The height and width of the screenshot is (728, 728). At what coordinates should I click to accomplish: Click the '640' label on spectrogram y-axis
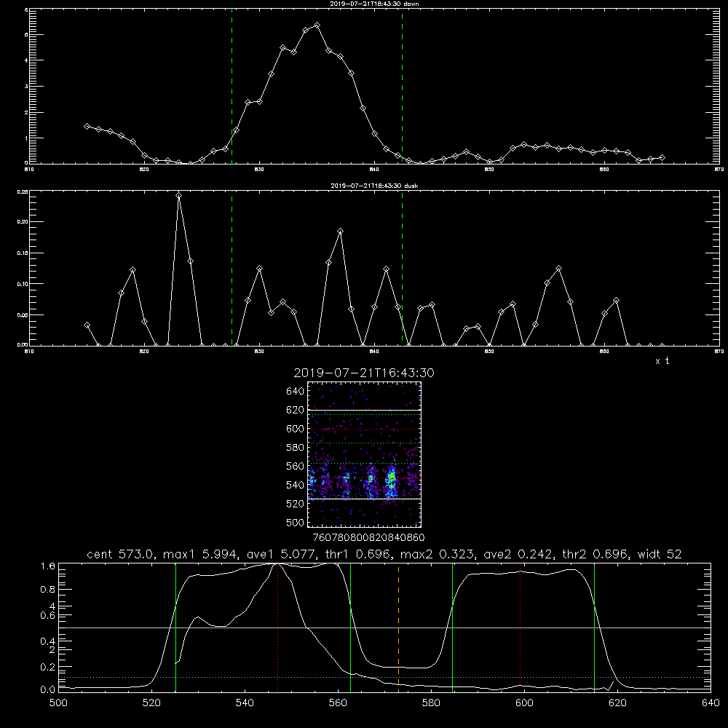pos(296,392)
